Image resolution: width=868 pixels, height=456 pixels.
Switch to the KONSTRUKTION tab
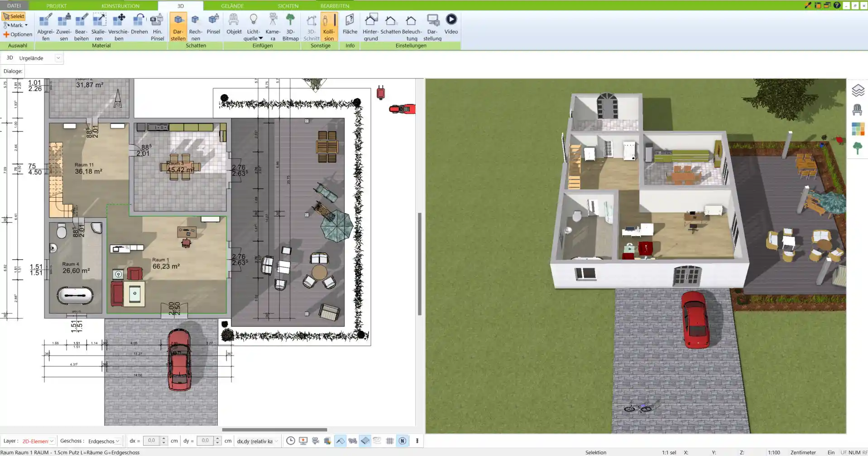120,6
